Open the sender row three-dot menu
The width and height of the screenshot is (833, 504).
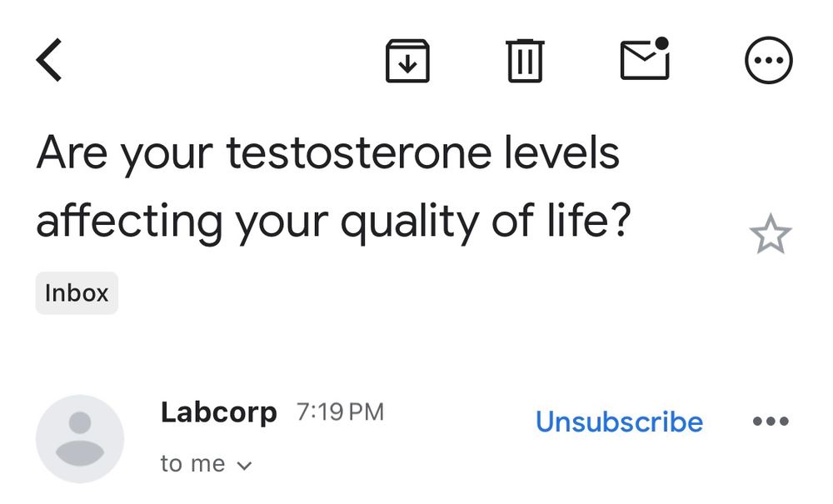tap(770, 422)
